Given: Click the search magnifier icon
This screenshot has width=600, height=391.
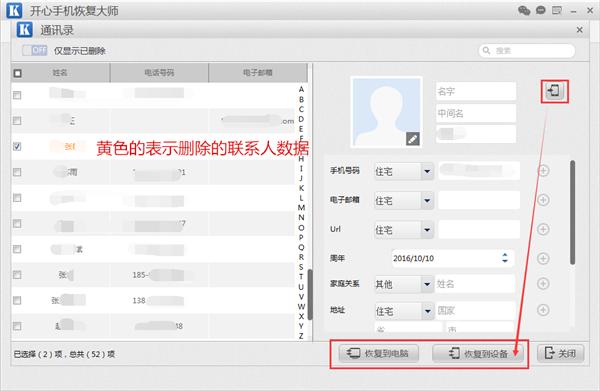Looking at the screenshot, I should [x=486, y=51].
